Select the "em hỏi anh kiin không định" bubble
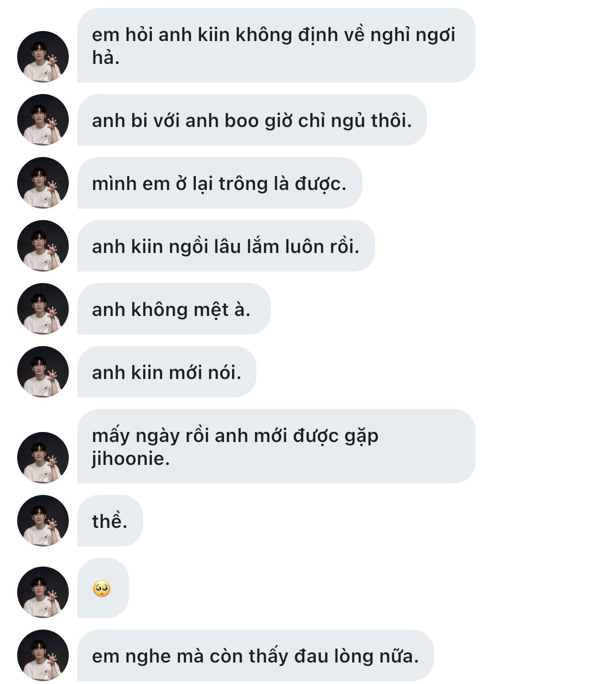 point(276,46)
